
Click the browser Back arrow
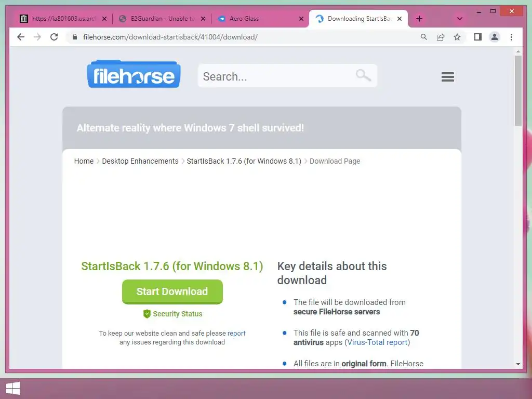pos(21,37)
